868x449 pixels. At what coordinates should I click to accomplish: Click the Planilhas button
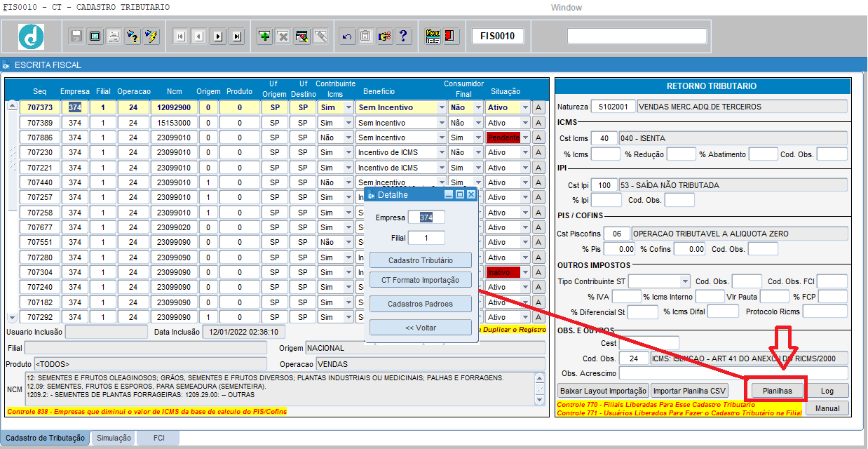coord(777,391)
